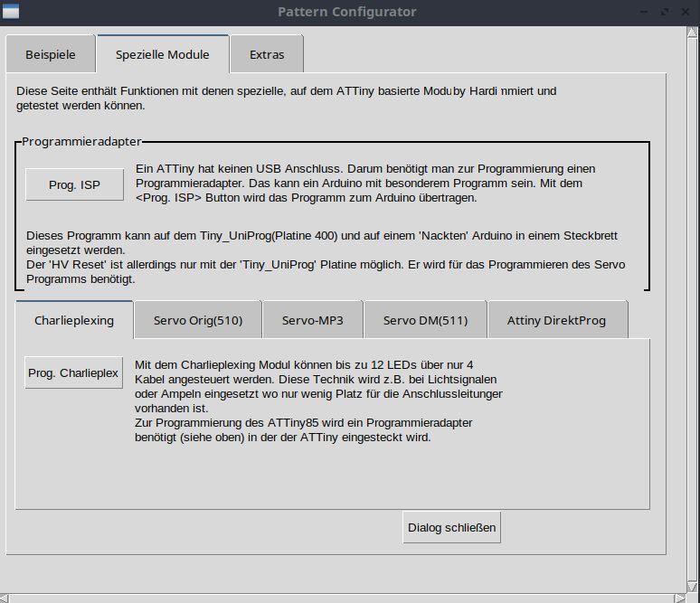
Task: Click the horizontal scrollbar right arrow
Action: pos(681,597)
